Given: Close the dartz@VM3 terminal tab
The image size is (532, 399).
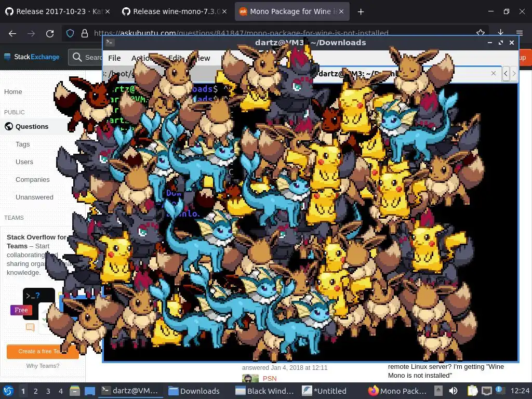Looking at the screenshot, I should 494,73.
